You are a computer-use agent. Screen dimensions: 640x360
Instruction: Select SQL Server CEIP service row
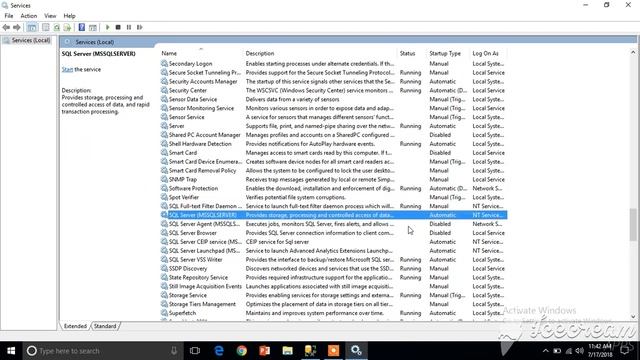pyautogui.click(x=333, y=242)
